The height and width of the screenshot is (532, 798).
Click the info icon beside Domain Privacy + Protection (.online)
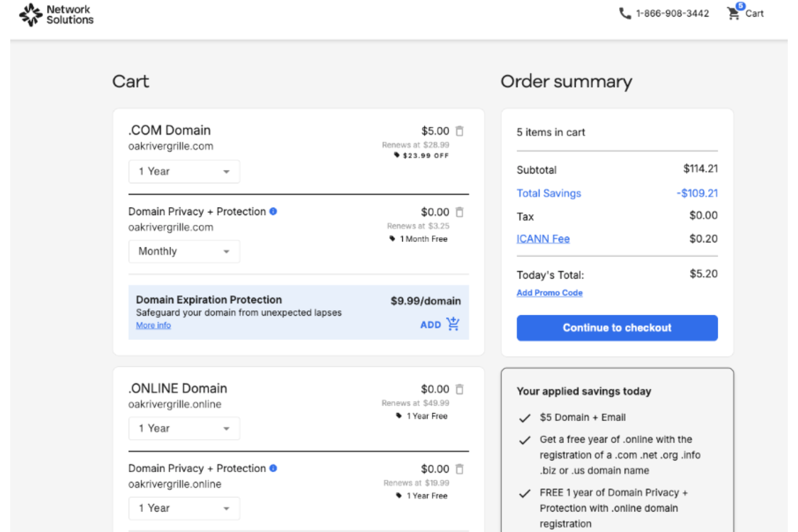(273, 468)
